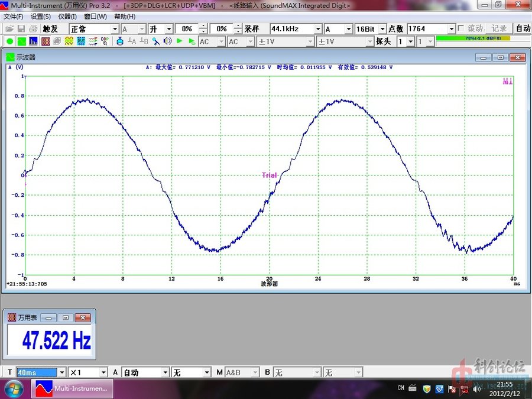This screenshot has height=399, width=532.
Task: Expand the 40ms time base dropdown
Action: 62,372
